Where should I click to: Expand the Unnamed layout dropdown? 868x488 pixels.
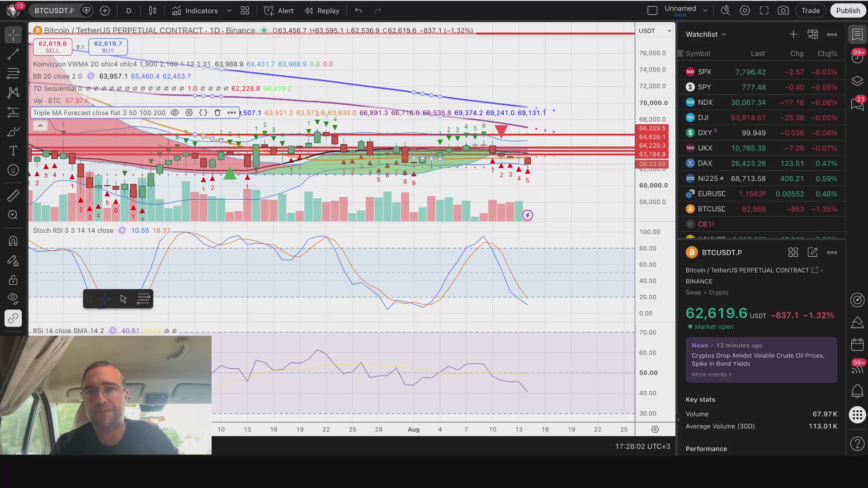click(x=705, y=11)
